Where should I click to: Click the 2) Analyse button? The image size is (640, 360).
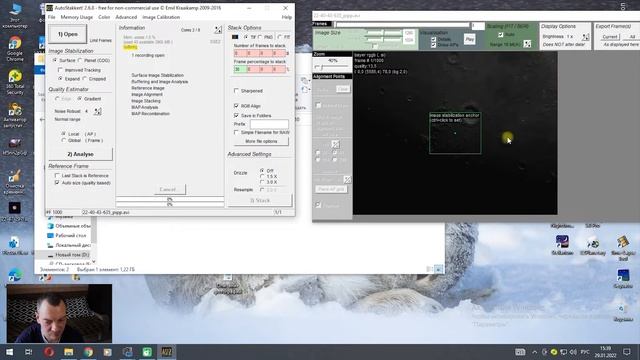80,154
